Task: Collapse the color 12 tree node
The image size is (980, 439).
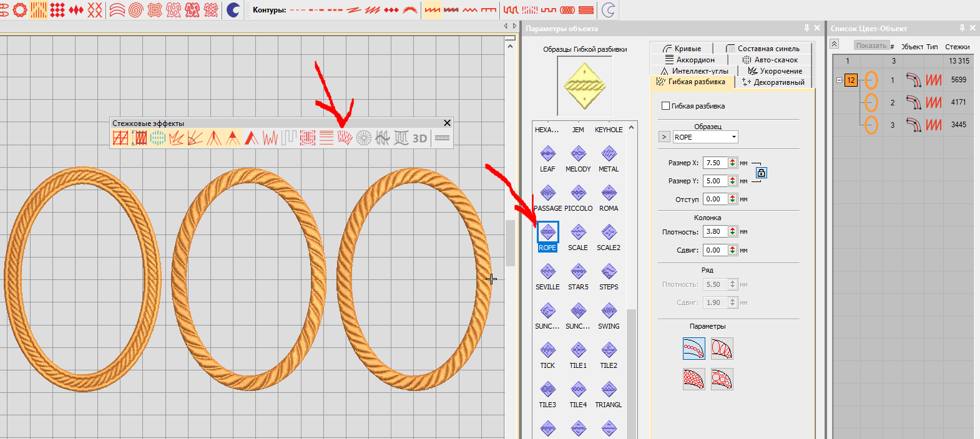Action: coord(840,80)
